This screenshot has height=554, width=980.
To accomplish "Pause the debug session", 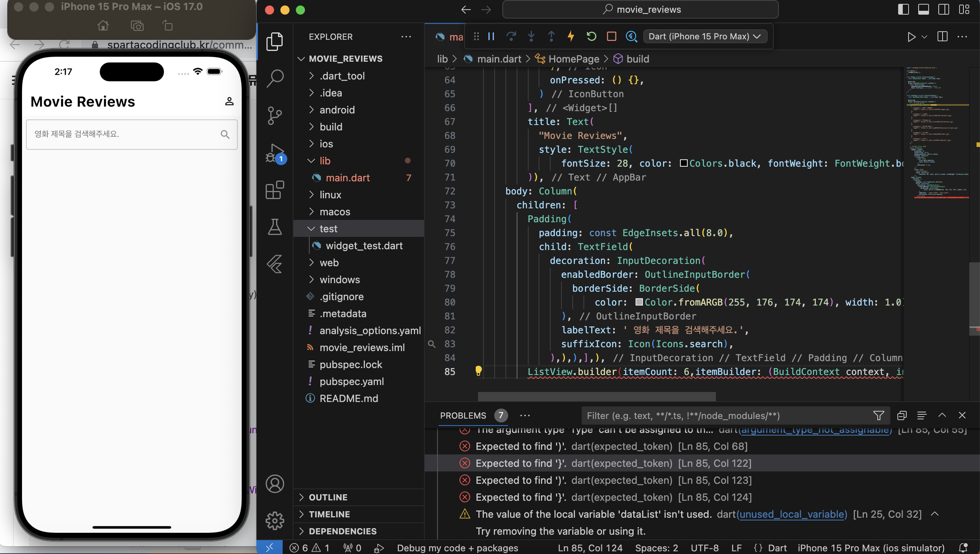I will coord(491,36).
